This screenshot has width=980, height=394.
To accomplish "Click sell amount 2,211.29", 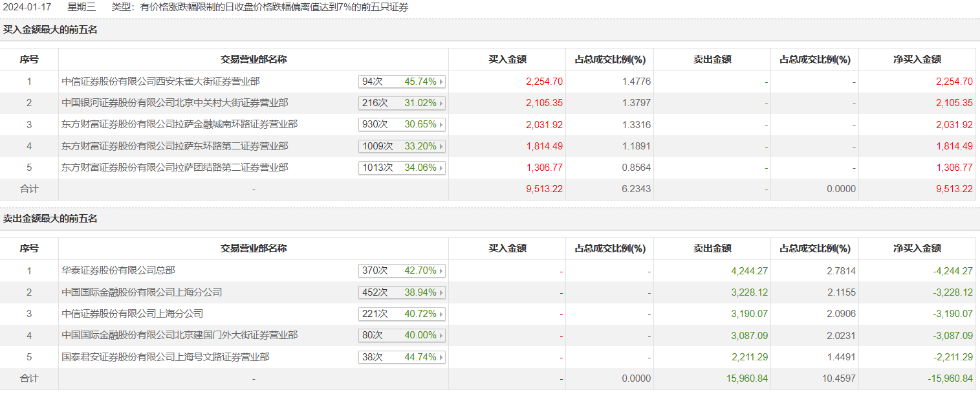I will (749, 357).
